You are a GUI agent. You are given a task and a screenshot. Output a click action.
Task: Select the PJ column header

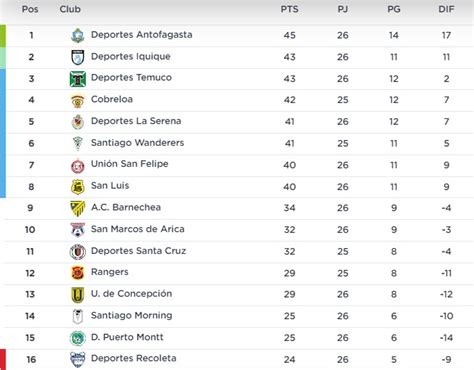point(343,9)
